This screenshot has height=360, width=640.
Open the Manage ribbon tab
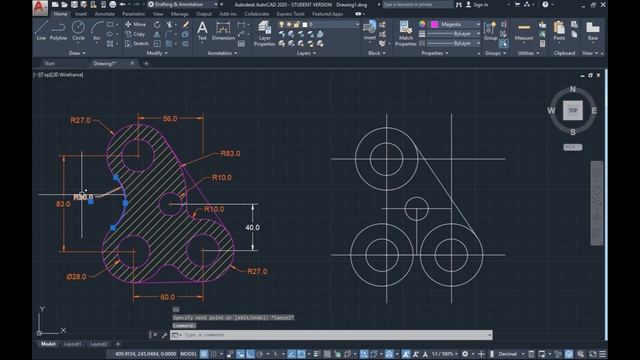click(180, 14)
